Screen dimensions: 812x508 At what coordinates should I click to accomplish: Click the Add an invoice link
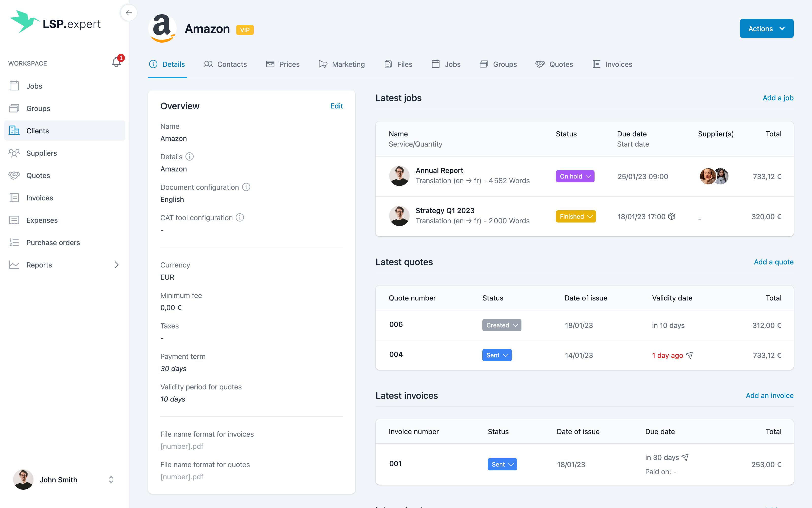(x=769, y=395)
